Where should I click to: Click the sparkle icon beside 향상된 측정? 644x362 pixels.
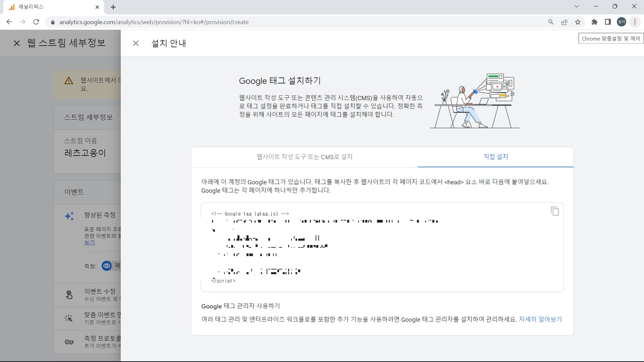coord(69,216)
